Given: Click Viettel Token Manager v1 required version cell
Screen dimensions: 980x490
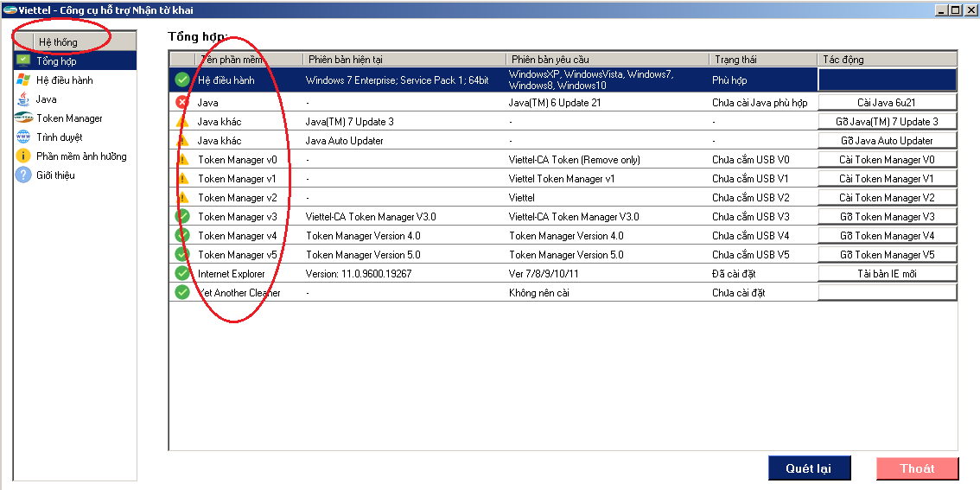Looking at the screenshot, I should pos(562,179).
